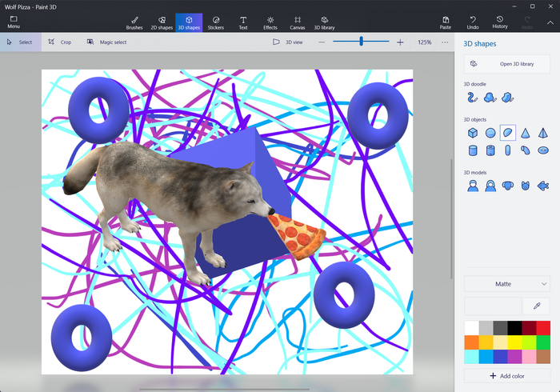Expand the three-dot more options menu
This screenshot has width=560, height=392.
(445, 42)
